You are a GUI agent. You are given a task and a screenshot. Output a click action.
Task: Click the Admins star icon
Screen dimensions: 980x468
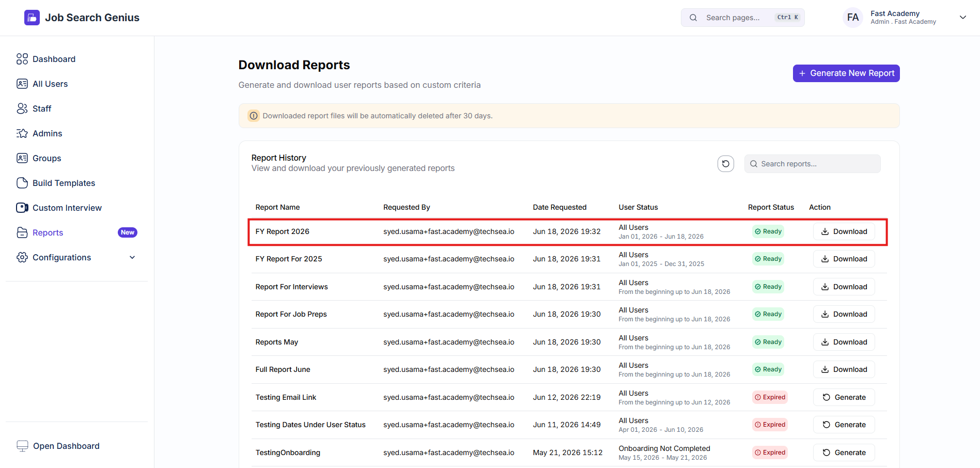pyautogui.click(x=22, y=133)
